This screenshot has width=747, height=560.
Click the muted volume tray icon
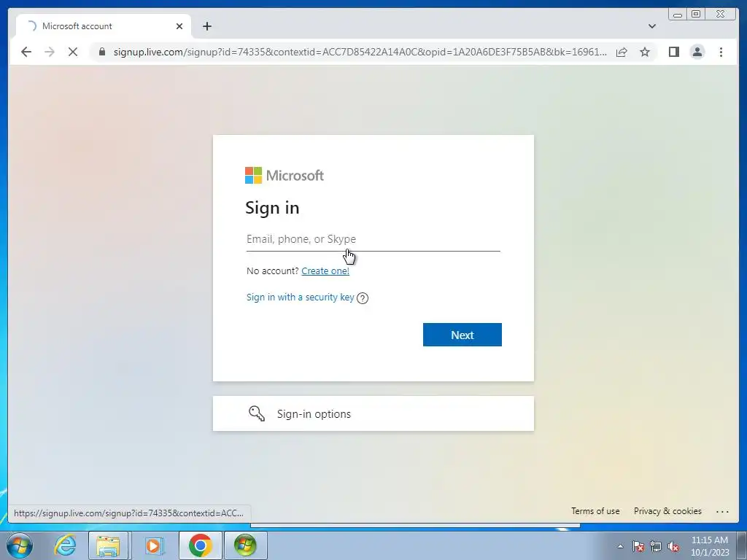coord(673,546)
